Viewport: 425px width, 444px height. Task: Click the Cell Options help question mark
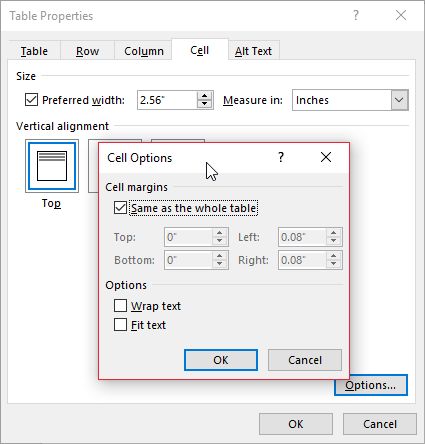(281, 157)
